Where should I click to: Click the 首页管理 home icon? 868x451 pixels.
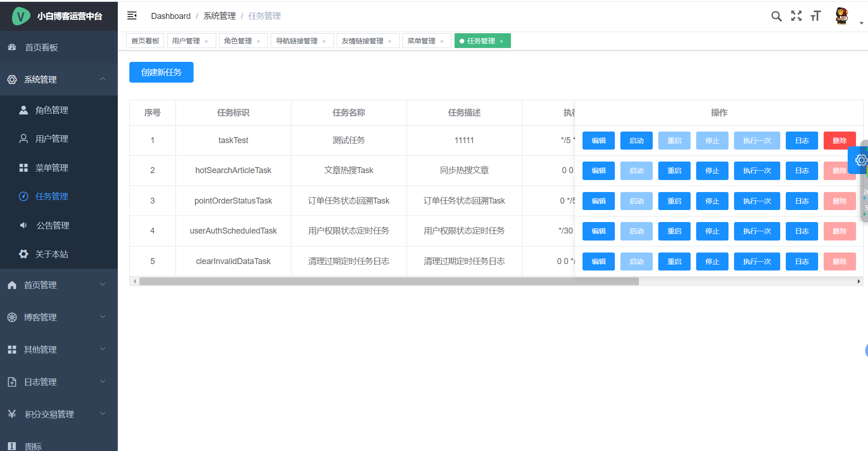[x=12, y=285]
